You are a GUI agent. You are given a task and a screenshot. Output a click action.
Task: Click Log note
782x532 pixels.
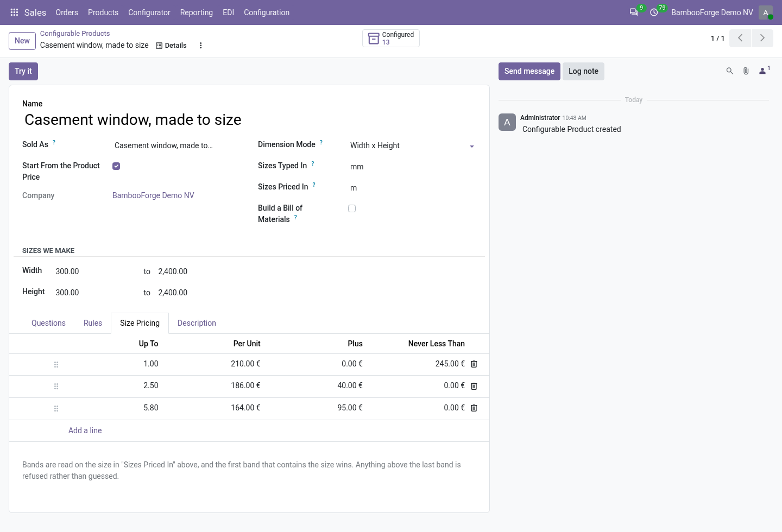[583, 71]
